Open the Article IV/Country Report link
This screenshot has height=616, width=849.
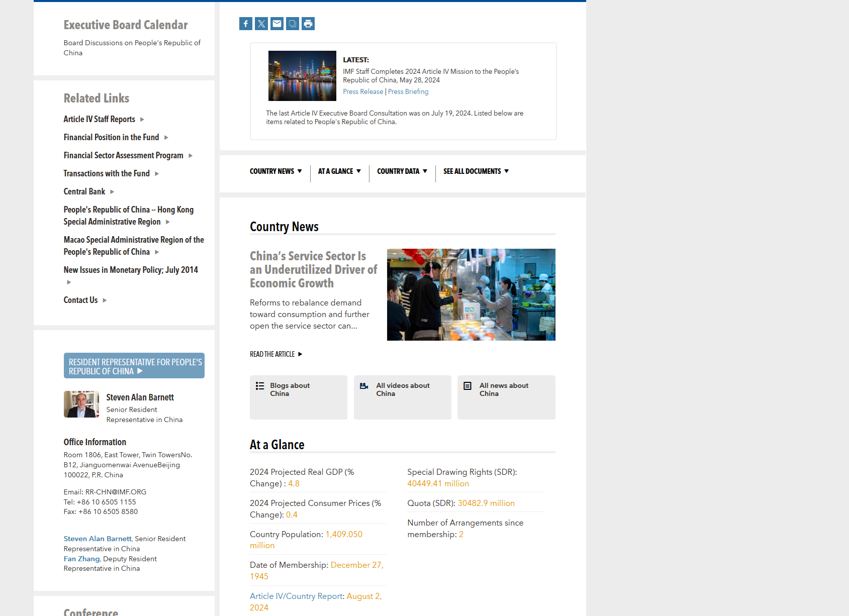[x=297, y=596]
